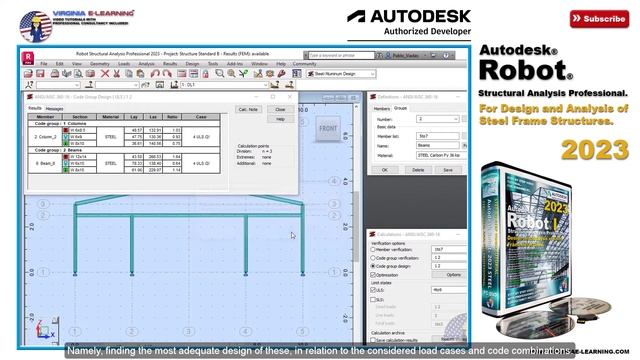Click the Open project toolbar icon
640x360 pixels.
28,74
